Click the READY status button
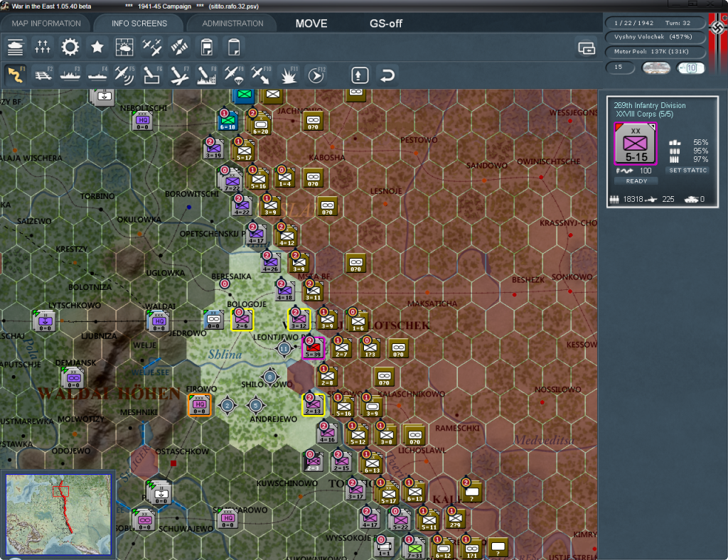Screen dimensions: 728x560 [636, 181]
